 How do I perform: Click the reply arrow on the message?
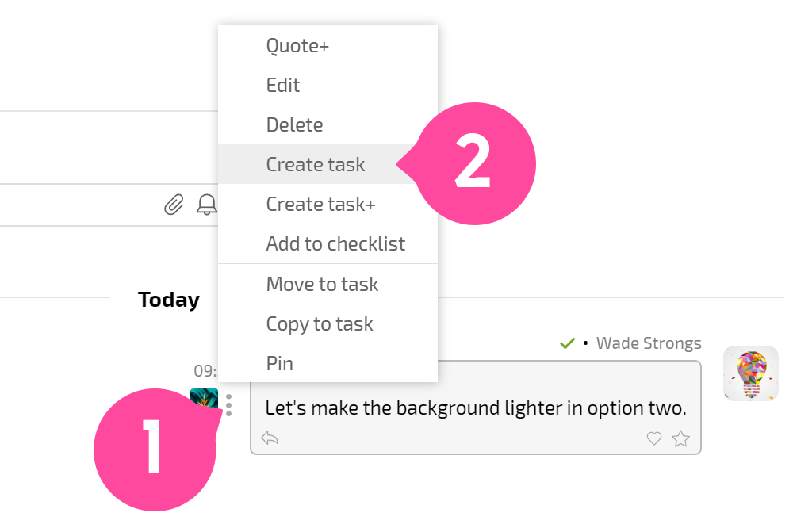pos(270,438)
